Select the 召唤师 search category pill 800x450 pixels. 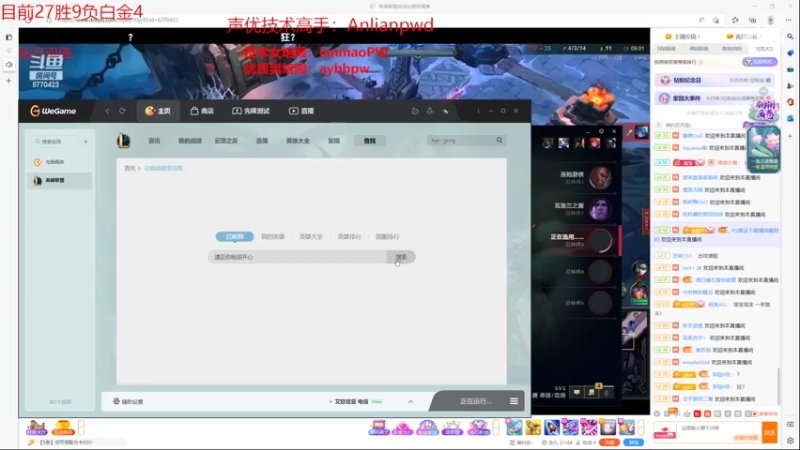click(x=235, y=237)
